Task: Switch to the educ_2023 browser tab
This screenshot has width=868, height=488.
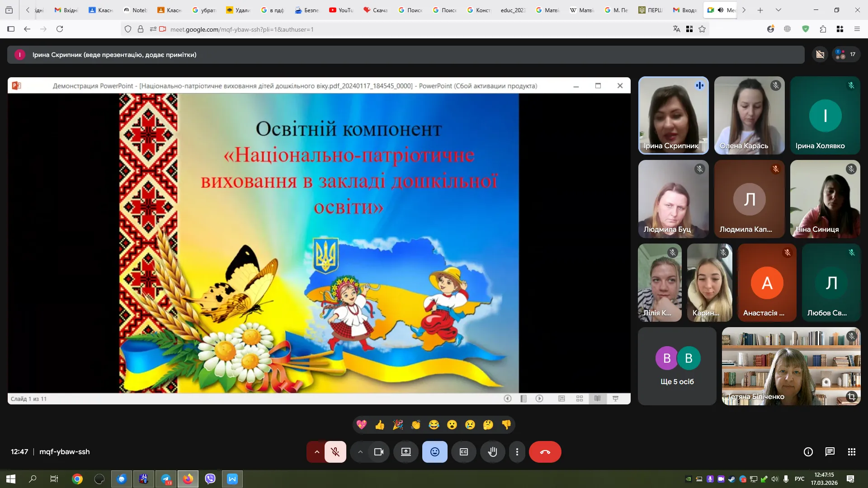Action: 513,10
